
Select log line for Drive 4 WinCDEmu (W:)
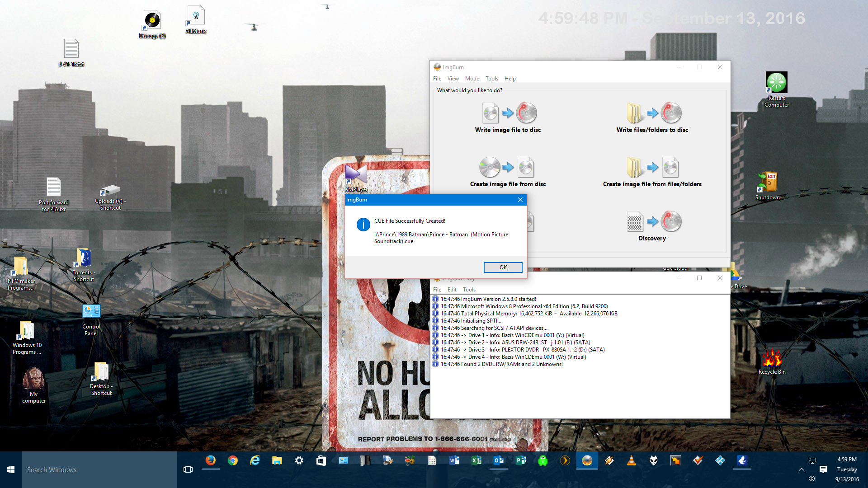pos(514,357)
